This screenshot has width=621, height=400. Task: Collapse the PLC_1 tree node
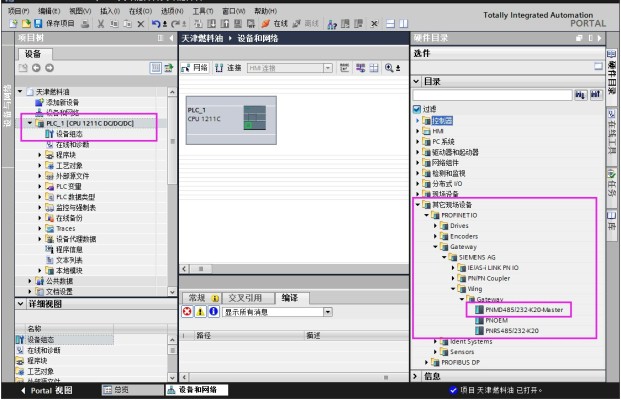[x=30, y=123]
